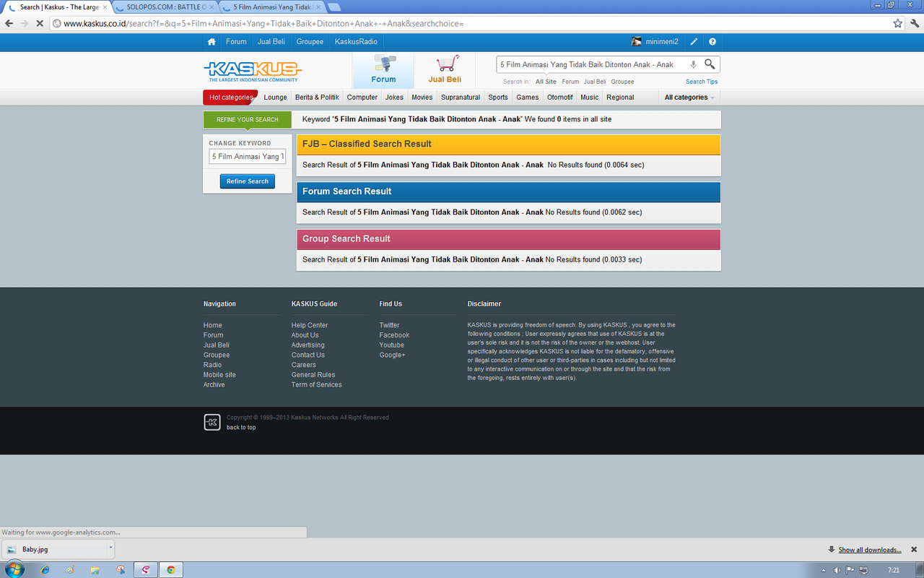Open the Jokes category

[394, 97]
